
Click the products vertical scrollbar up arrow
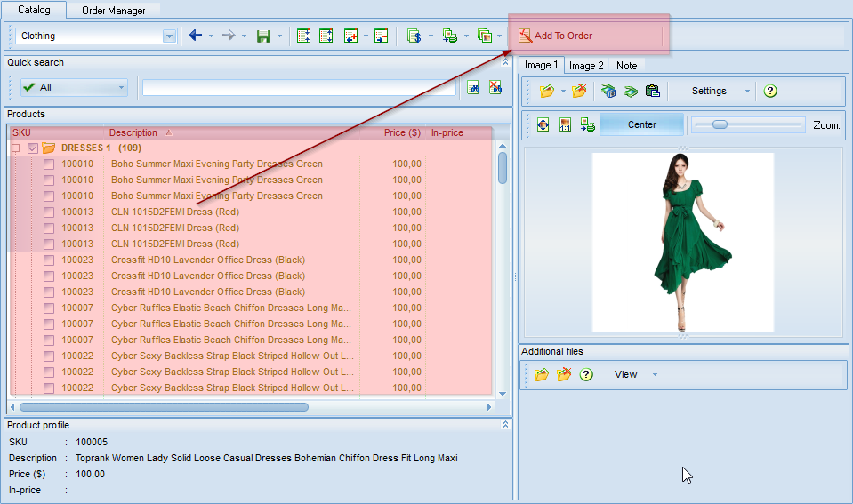click(503, 146)
